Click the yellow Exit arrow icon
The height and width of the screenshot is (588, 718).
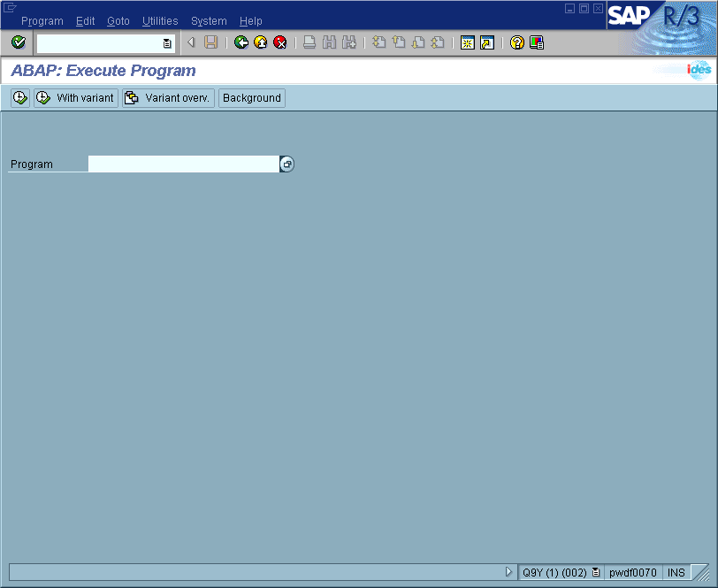[261, 42]
